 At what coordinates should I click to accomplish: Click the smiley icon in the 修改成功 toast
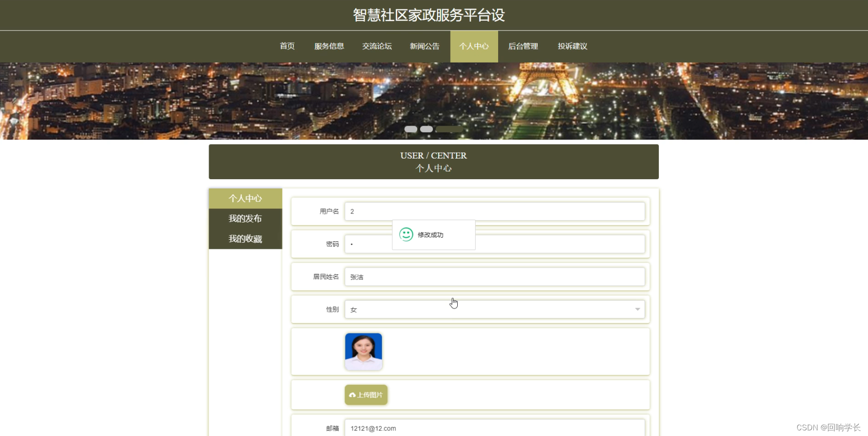(x=405, y=234)
